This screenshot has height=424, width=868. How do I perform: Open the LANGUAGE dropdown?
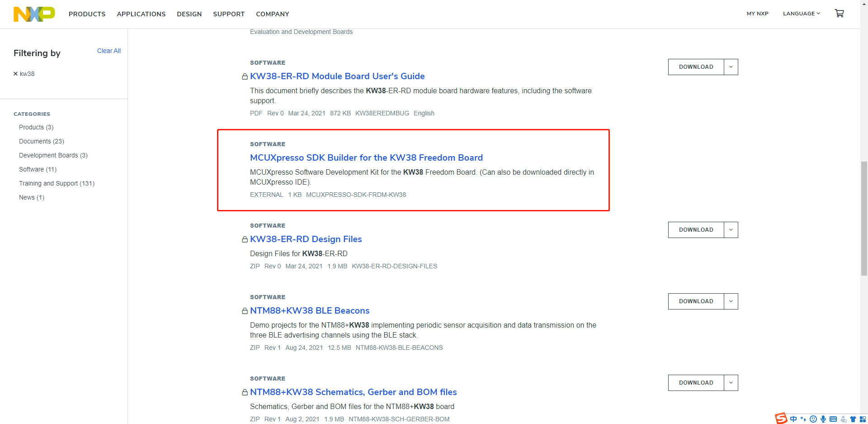point(802,14)
